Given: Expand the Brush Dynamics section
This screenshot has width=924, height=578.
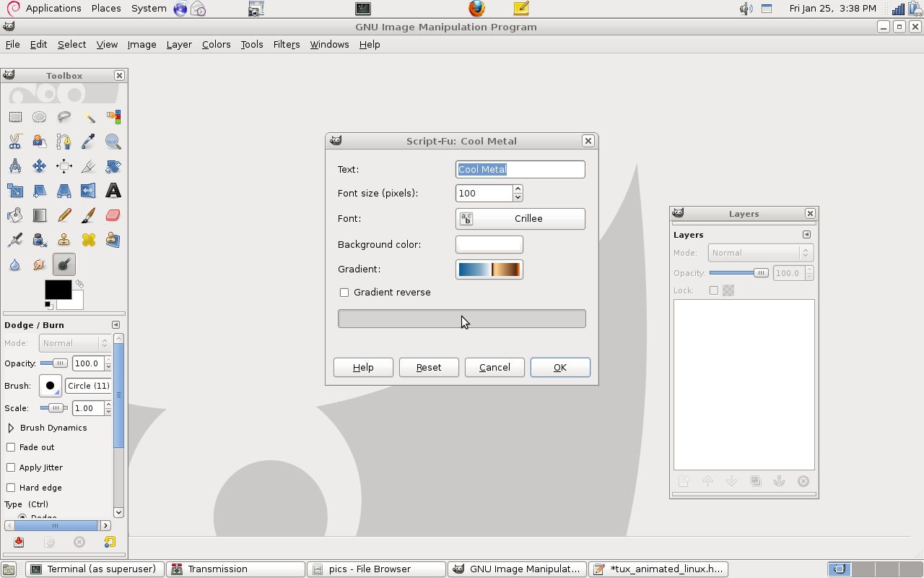Looking at the screenshot, I should coord(11,428).
